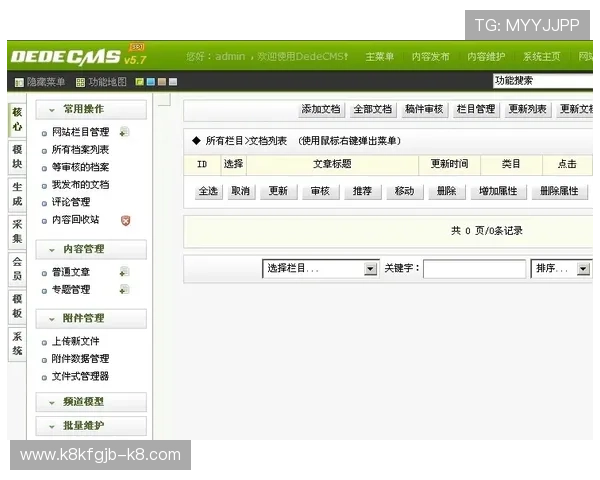The height and width of the screenshot is (480, 600).
Task: Click the red shield icon next to 内容回收站
Action: coord(126,220)
